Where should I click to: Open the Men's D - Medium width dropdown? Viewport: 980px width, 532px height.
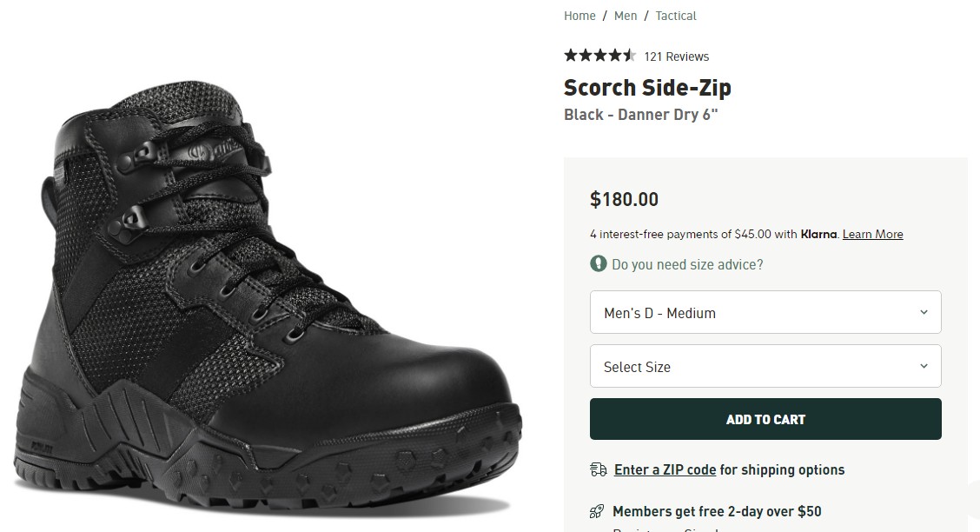tap(765, 312)
